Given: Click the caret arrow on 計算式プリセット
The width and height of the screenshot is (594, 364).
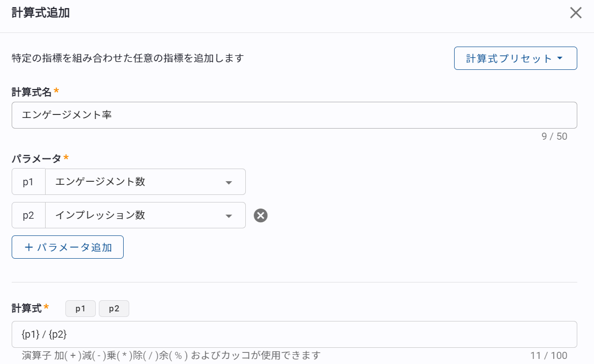Looking at the screenshot, I should pyautogui.click(x=560, y=58).
